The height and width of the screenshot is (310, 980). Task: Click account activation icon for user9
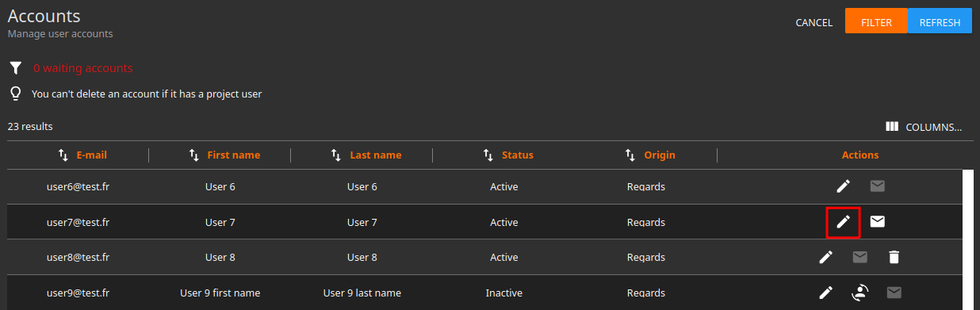(859, 293)
